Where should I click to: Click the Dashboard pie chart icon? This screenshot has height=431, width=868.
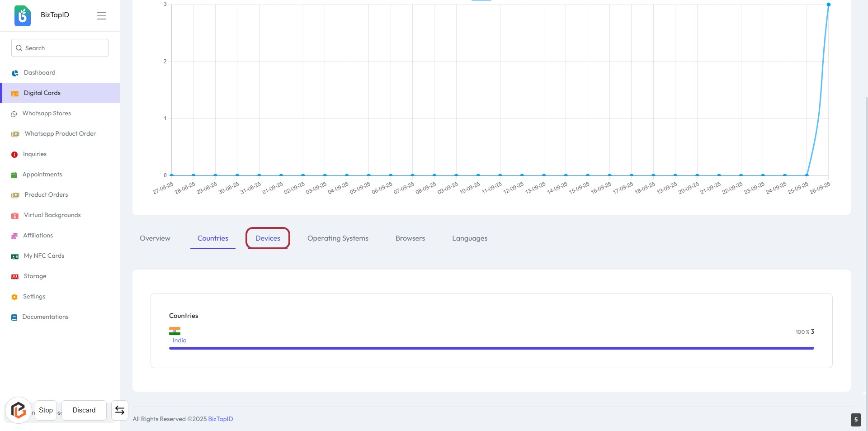click(x=15, y=73)
